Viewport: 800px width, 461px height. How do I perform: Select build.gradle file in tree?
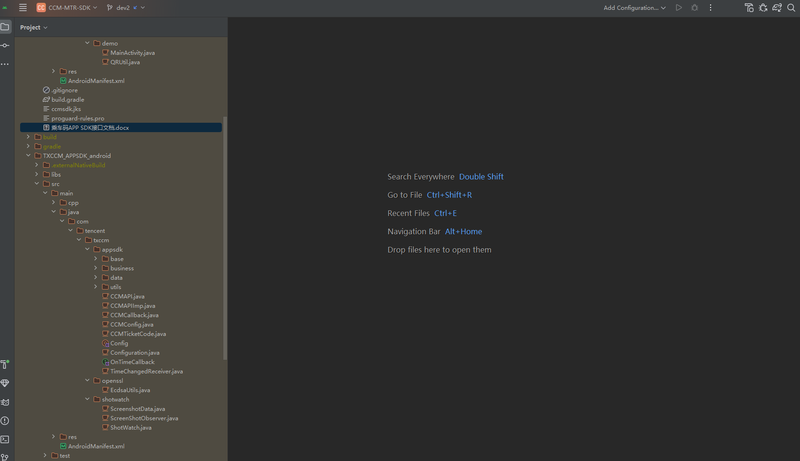tap(68, 100)
